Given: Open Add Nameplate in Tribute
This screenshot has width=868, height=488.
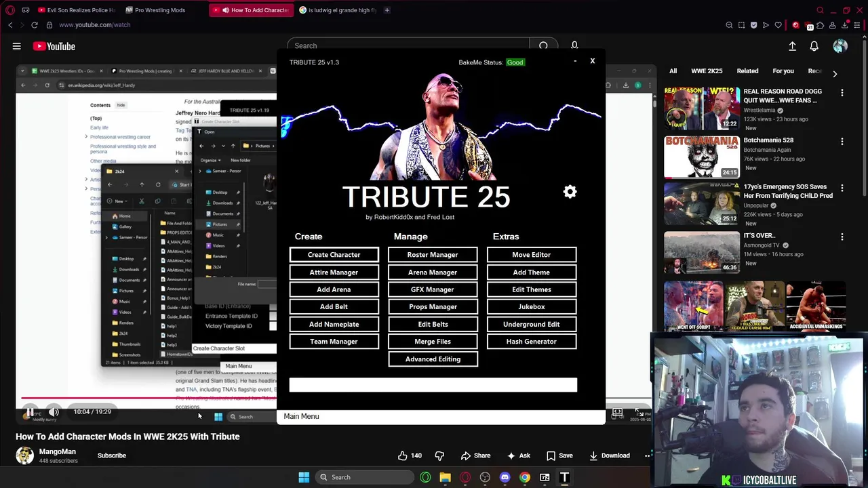Looking at the screenshot, I should [334, 325].
